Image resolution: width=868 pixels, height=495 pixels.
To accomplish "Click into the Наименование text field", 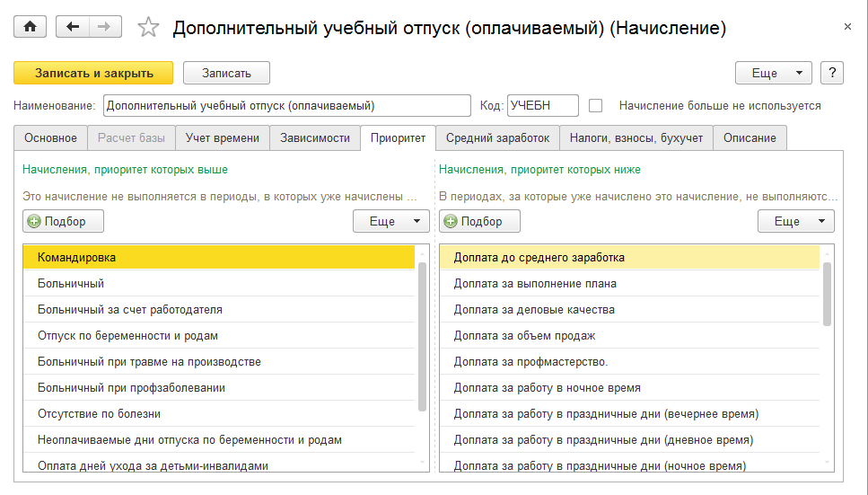I will 286,105.
